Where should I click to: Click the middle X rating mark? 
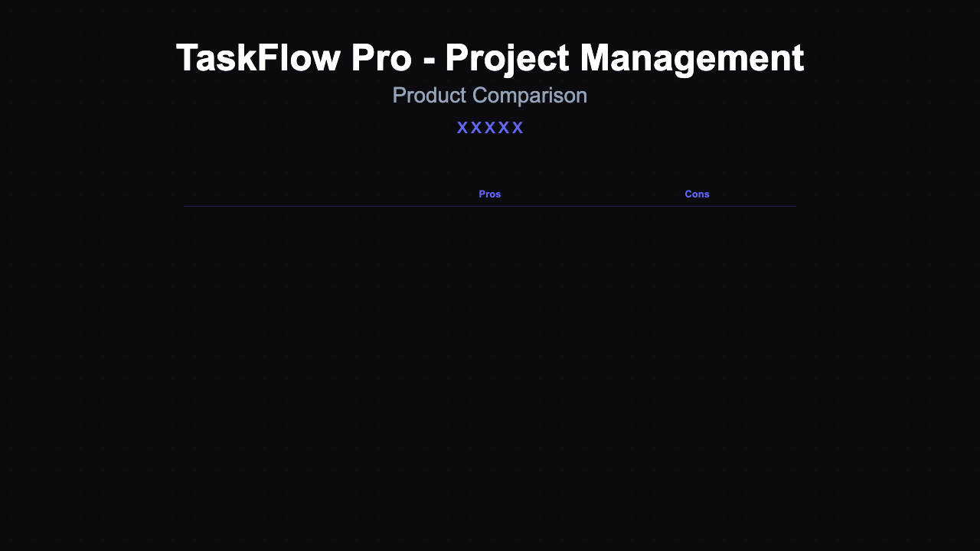(x=490, y=128)
